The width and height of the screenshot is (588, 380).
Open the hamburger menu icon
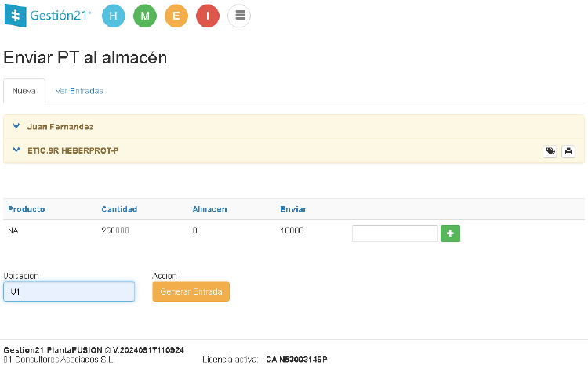(x=239, y=16)
